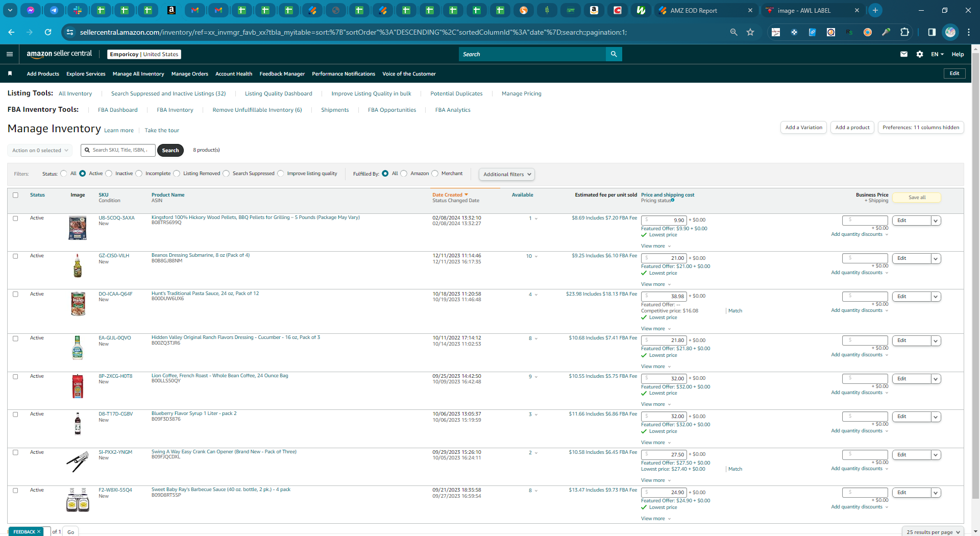Go back using the browser back arrow

[x=11, y=32]
